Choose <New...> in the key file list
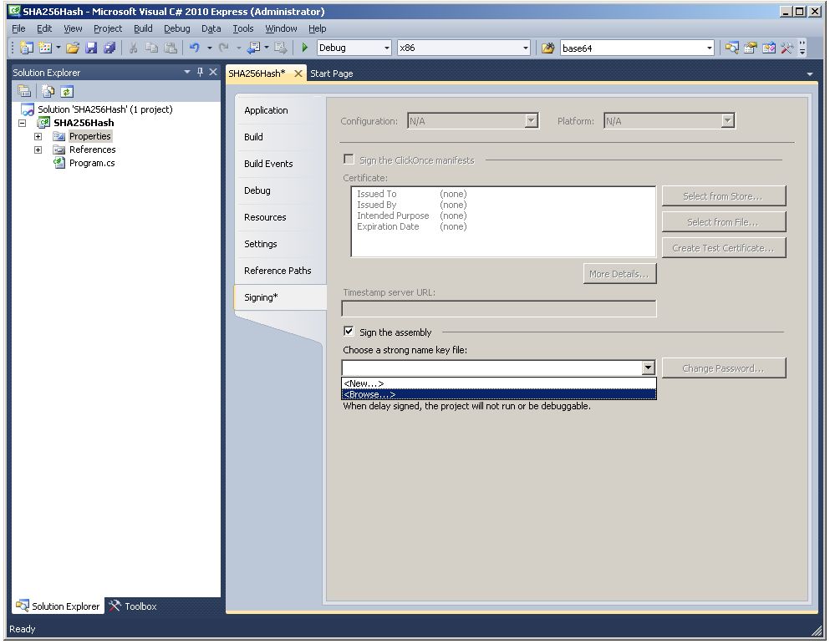 (x=499, y=383)
